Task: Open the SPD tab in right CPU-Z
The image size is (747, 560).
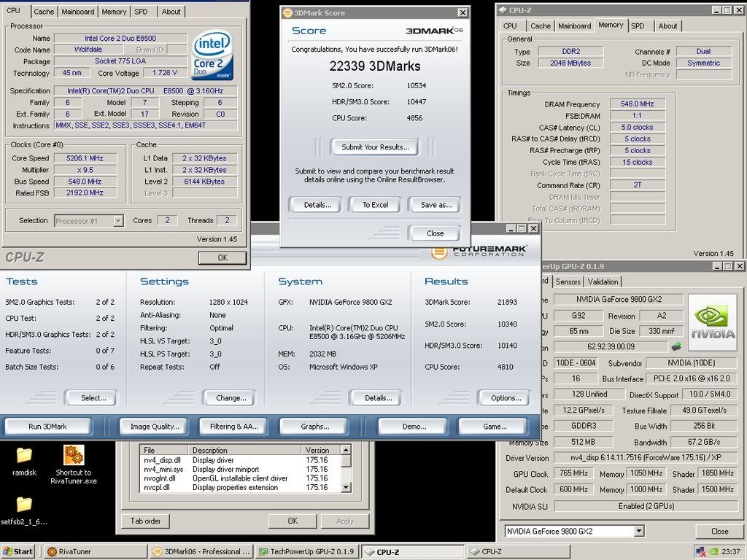Action: coord(638,26)
